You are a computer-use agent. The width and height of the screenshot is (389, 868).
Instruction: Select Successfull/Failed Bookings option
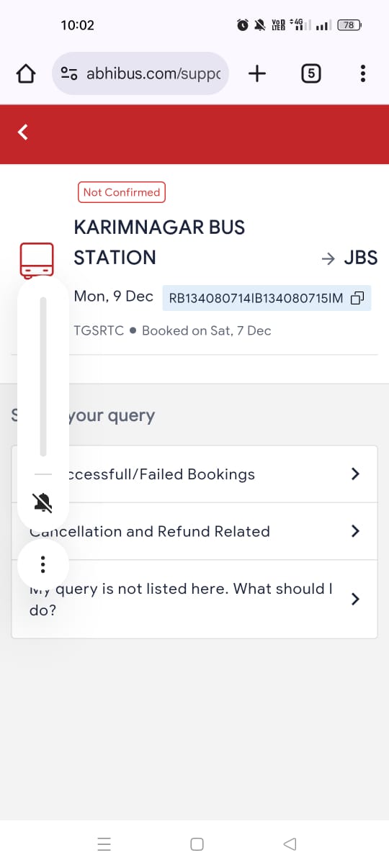click(194, 474)
